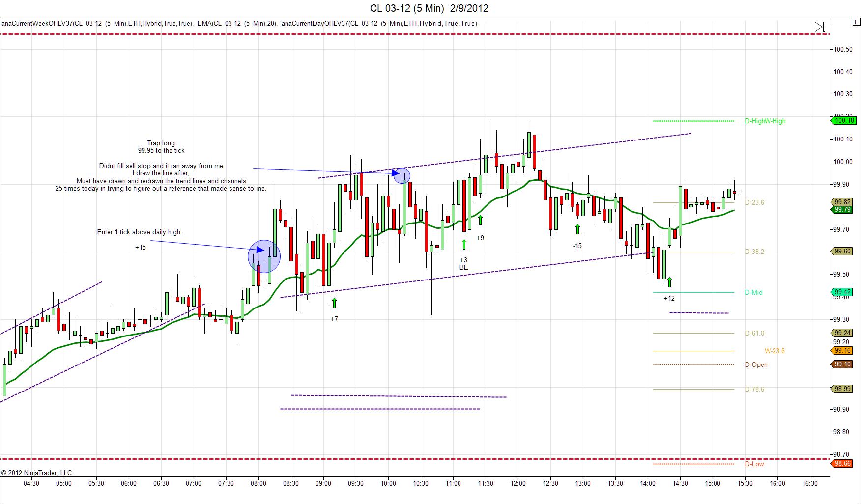Click the EMA indicator label in chart header

238,23
